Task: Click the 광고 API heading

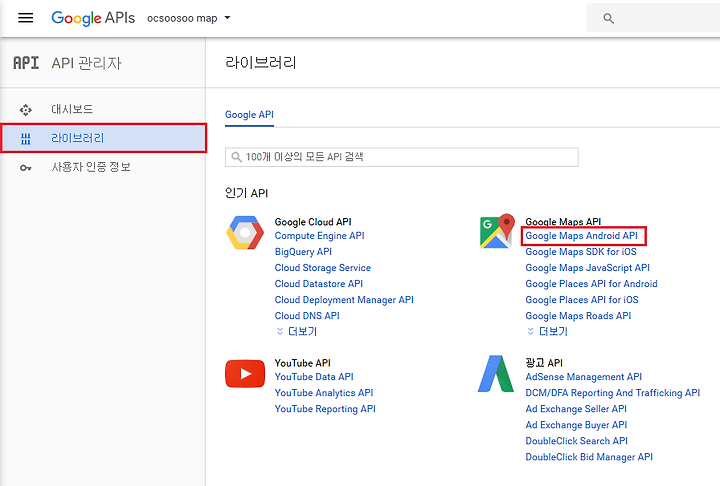Action: (x=544, y=363)
